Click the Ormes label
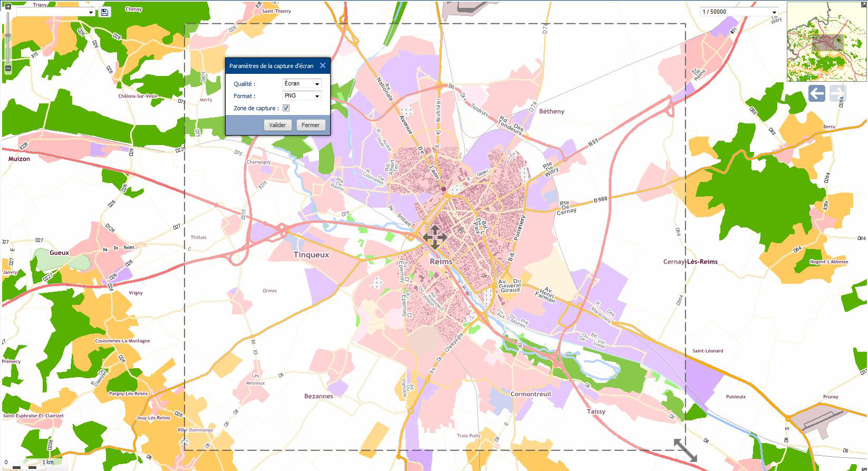 [x=269, y=291]
